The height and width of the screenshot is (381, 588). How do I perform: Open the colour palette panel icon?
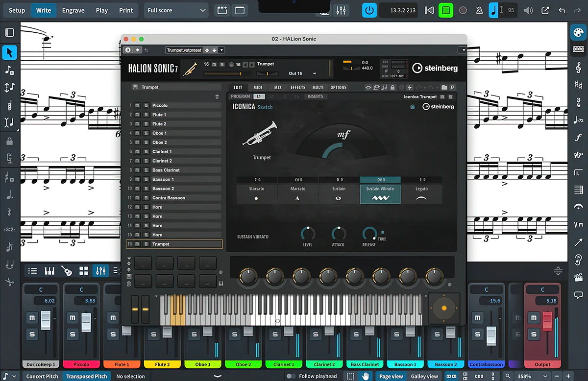pos(578,33)
